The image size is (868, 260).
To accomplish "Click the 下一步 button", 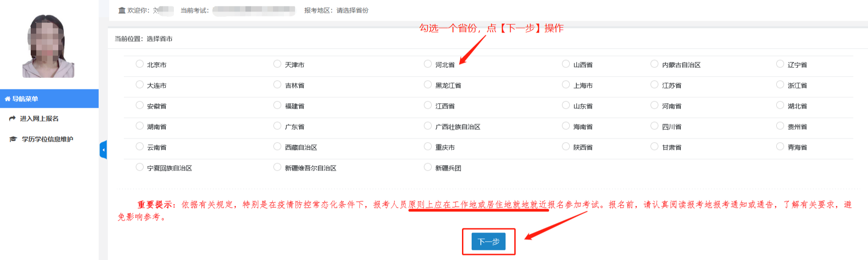I will click(489, 241).
